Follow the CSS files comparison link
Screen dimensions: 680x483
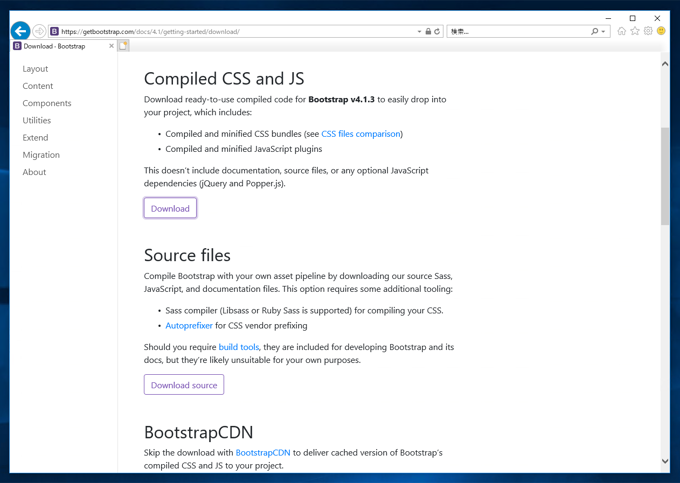pyautogui.click(x=361, y=134)
